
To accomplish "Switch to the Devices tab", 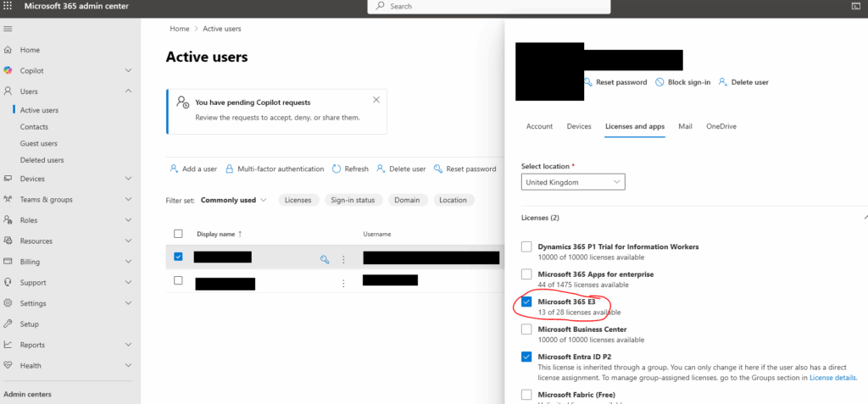I will tap(578, 126).
